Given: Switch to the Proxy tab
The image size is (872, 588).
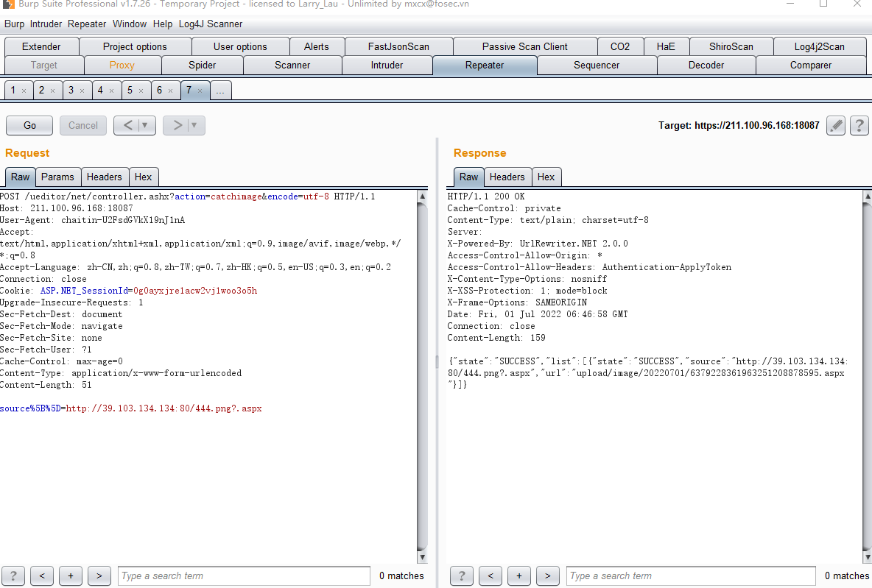Looking at the screenshot, I should pos(122,65).
